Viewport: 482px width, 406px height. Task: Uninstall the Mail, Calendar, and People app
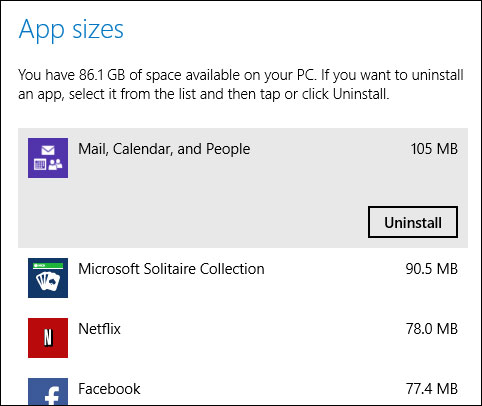413,222
